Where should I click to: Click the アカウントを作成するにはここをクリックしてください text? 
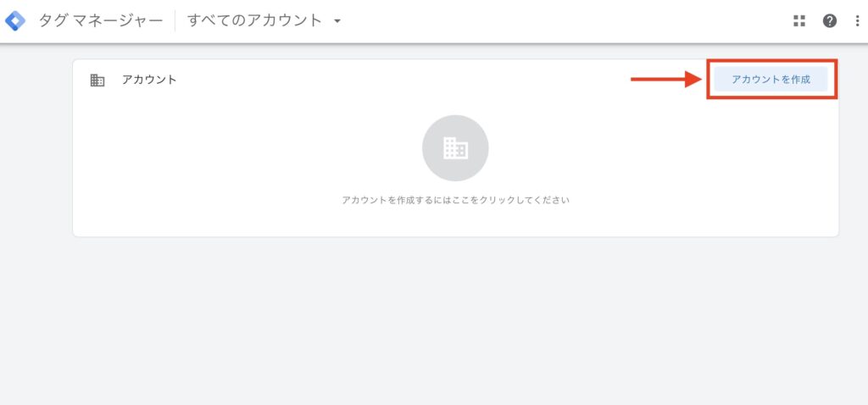point(455,200)
